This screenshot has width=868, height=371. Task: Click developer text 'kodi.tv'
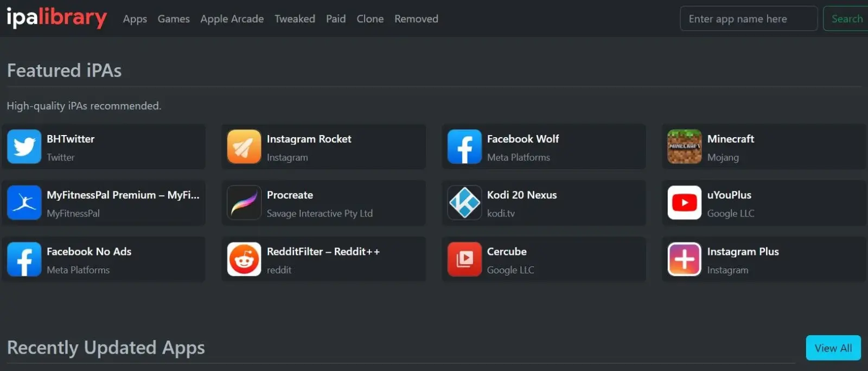pos(501,214)
